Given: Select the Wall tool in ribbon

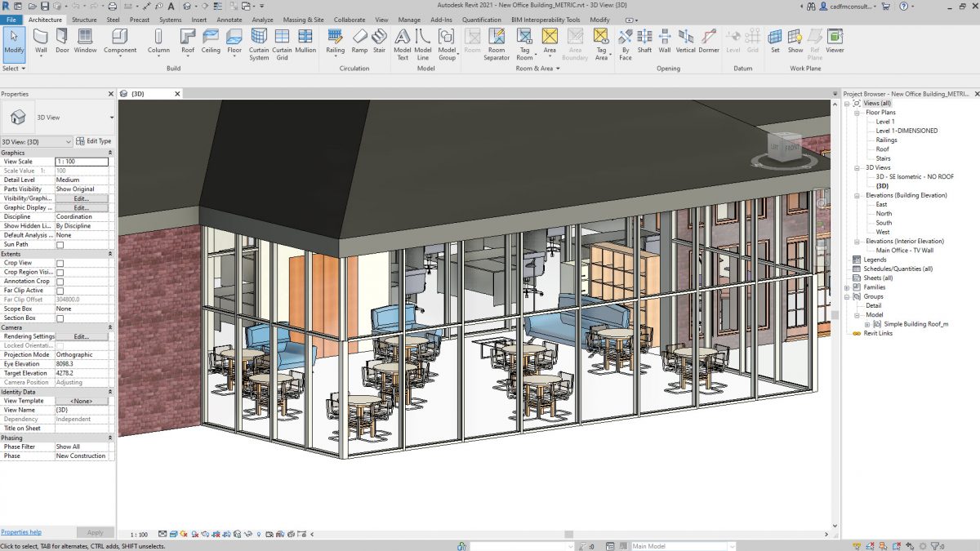Looking at the screenshot, I should coord(41,41).
